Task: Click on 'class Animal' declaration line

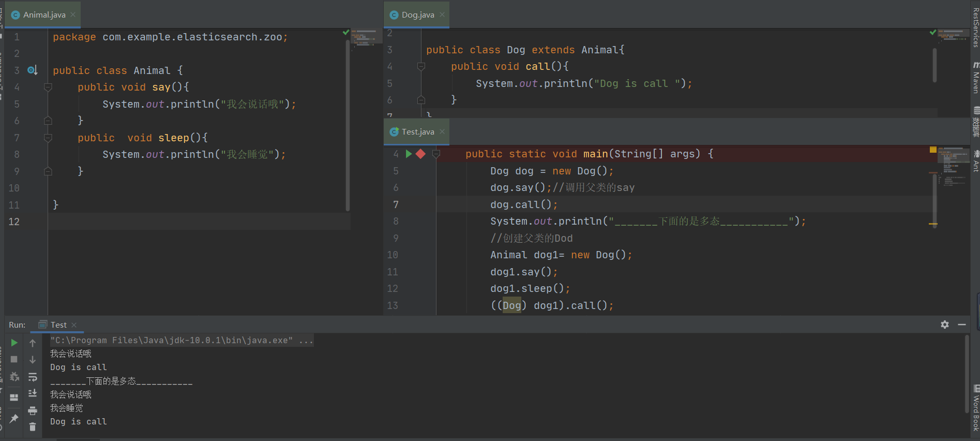Action: 117,70
